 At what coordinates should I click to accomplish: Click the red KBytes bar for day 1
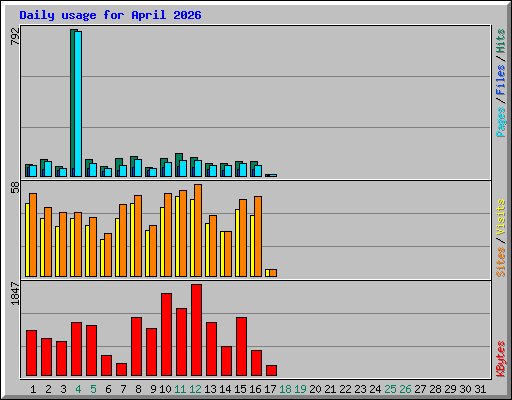pos(31,353)
